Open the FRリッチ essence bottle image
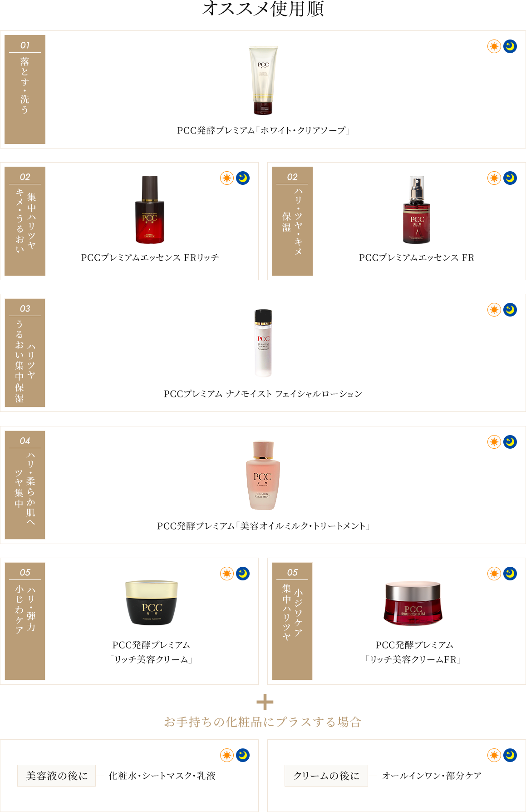 point(150,210)
